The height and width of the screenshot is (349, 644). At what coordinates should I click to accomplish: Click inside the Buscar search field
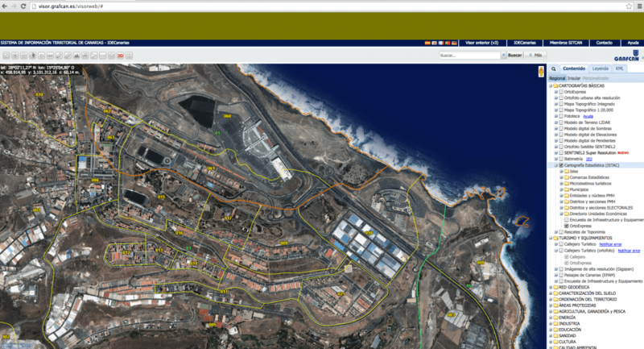coord(468,55)
